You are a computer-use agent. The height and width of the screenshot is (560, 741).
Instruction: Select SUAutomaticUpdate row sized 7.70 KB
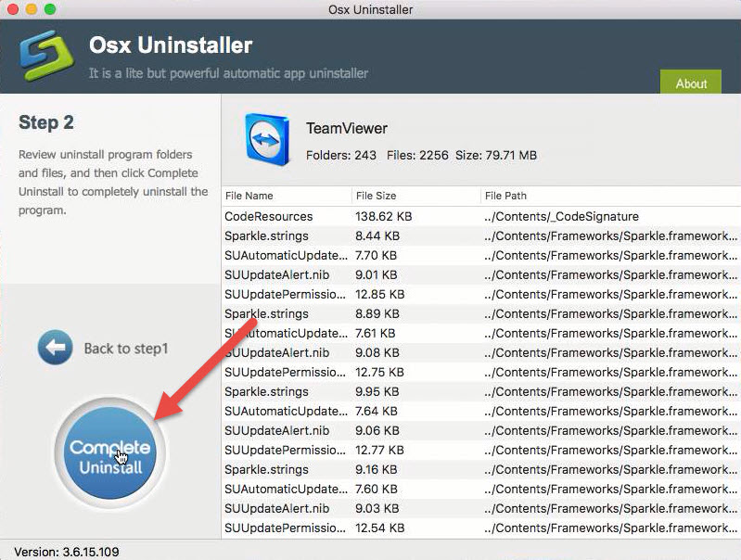pyautogui.click(x=481, y=255)
